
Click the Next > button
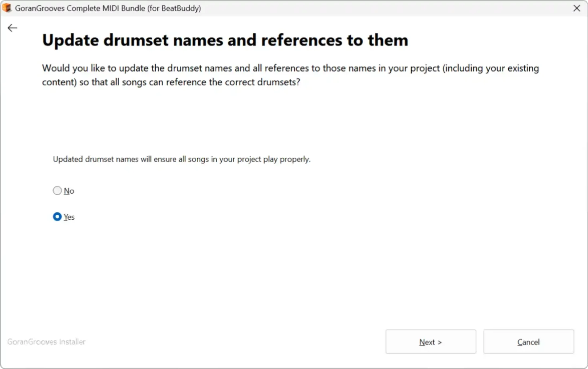point(431,342)
